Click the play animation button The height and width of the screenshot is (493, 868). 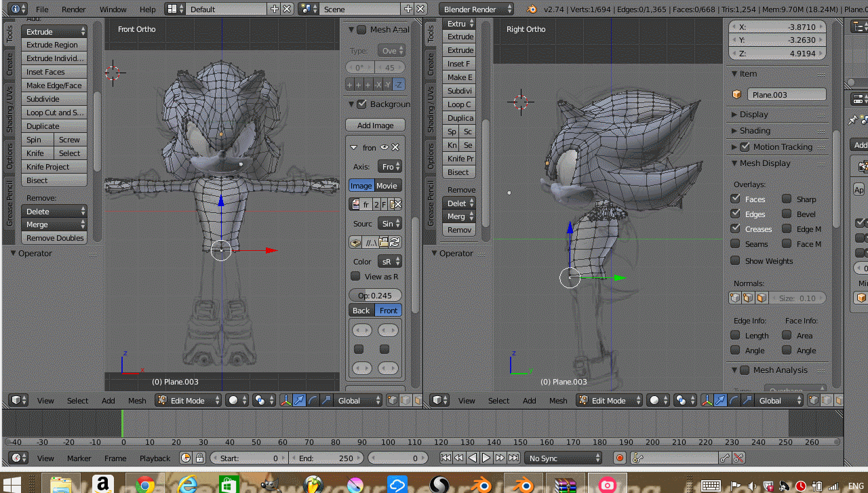tap(486, 458)
